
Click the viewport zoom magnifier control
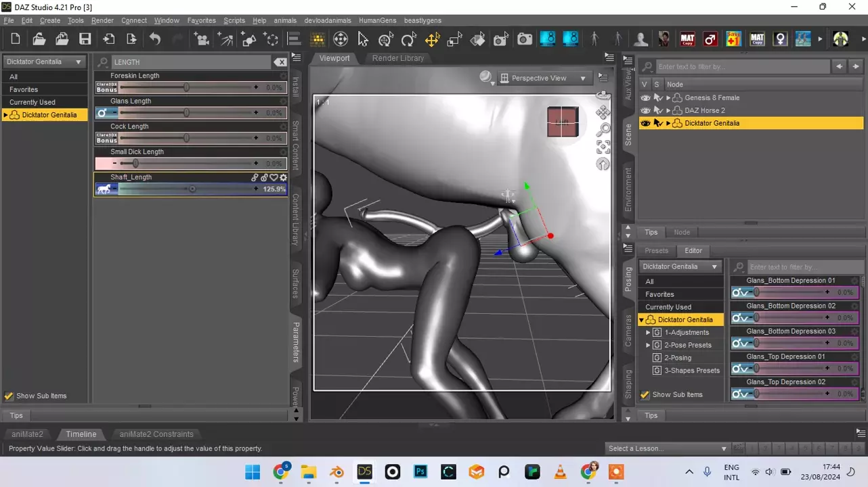click(603, 129)
